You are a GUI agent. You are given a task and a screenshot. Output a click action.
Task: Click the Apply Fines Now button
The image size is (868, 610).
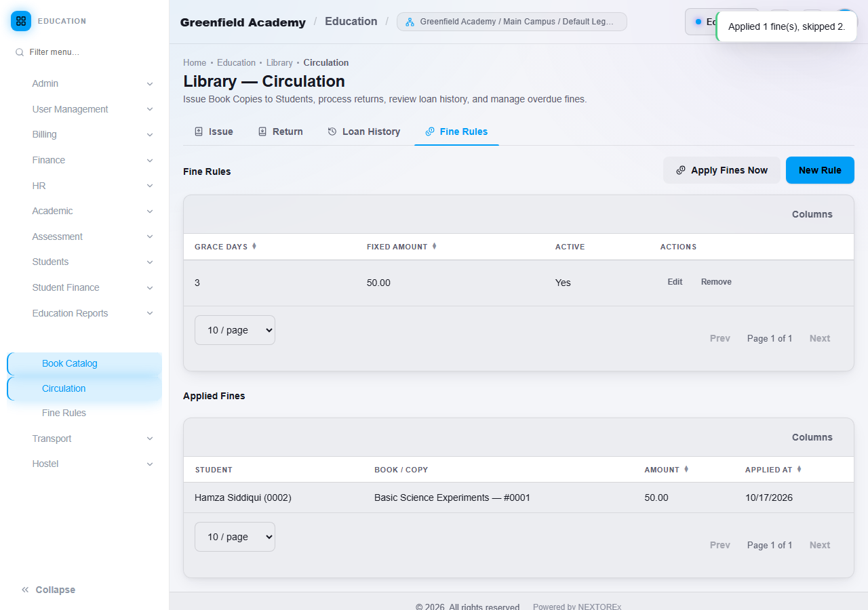tap(722, 170)
